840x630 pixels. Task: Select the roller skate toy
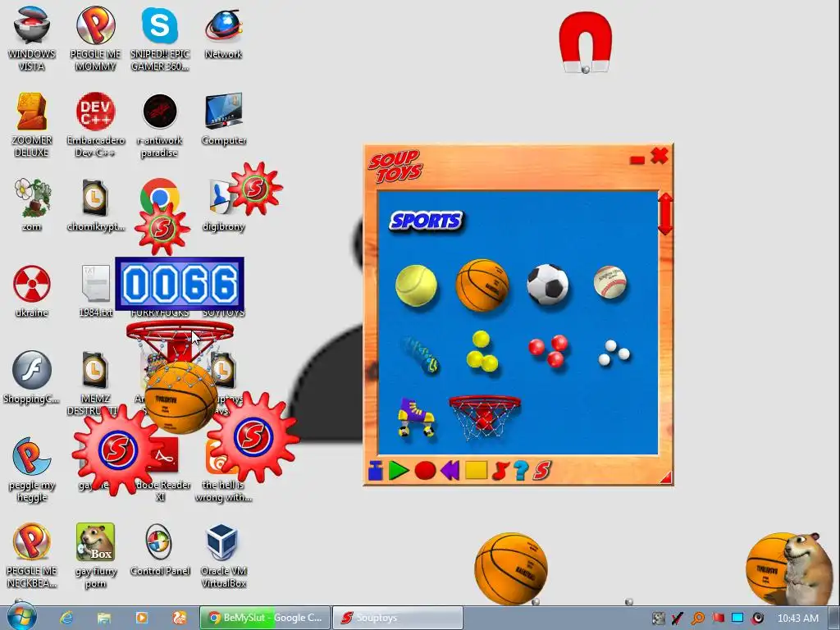click(x=416, y=418)
